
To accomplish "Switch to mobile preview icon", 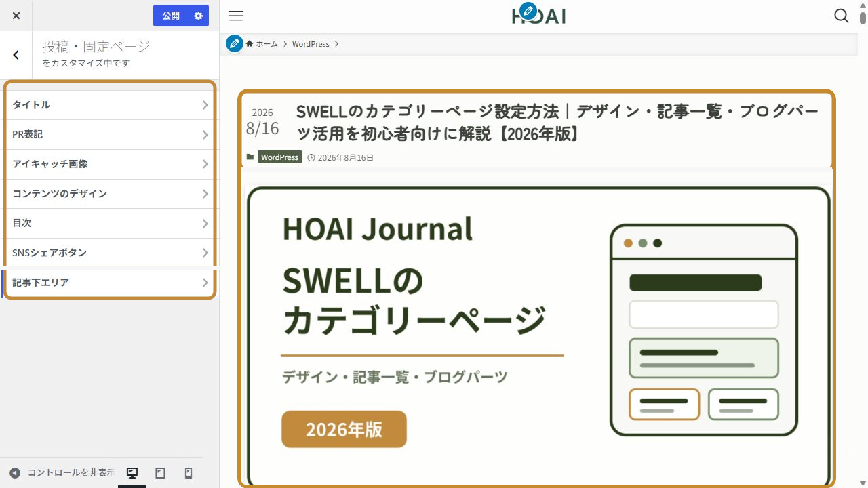I will 189,473.
